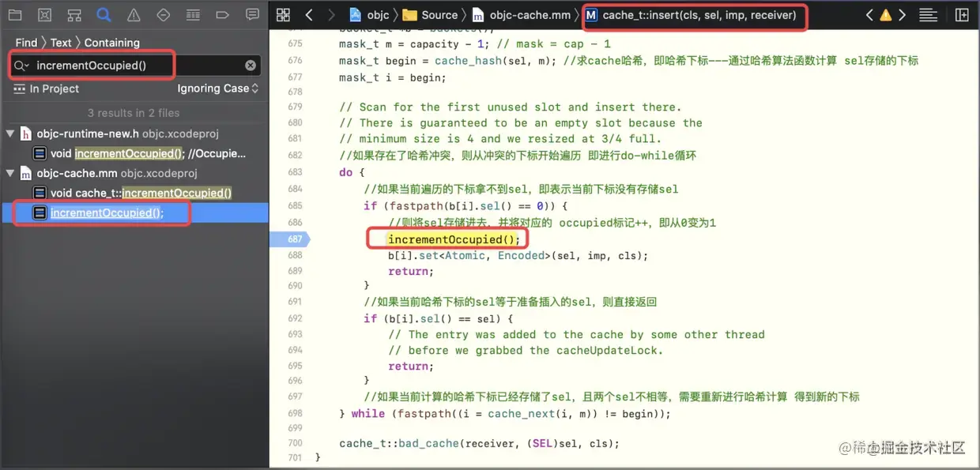Open the Test navigator
This screenshot has width=980, height=470.
coord(163,14)
